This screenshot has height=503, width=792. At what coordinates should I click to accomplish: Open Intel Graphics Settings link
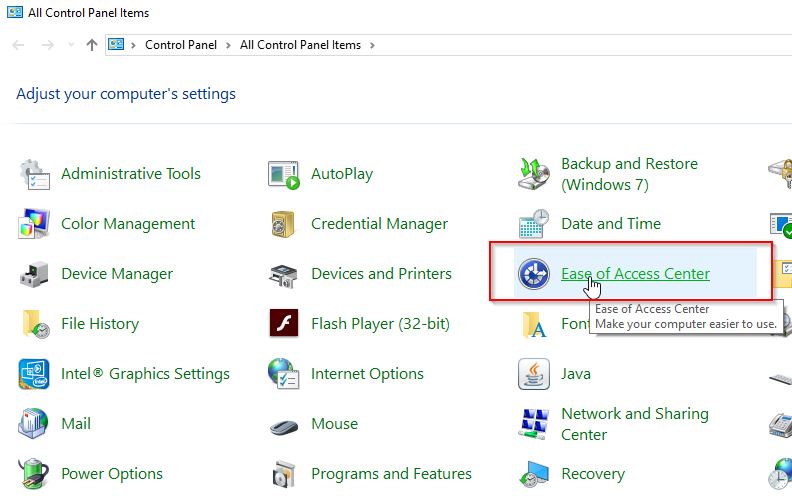(x=145, y=374)
